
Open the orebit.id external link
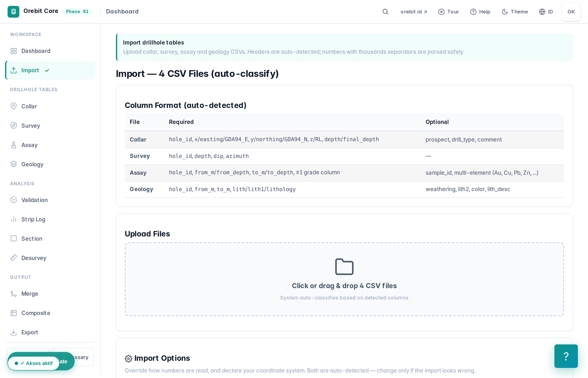[x=414, y=12]
